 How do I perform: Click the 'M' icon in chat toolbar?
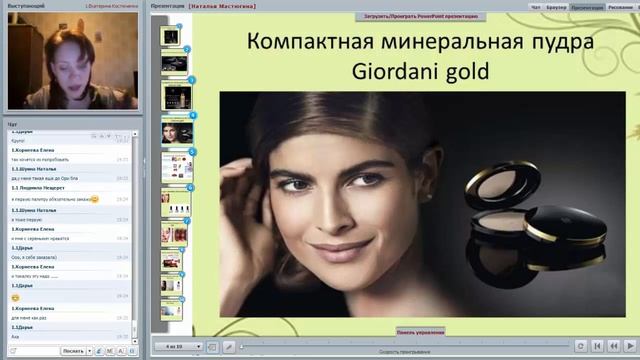click(x=110, y=351)
